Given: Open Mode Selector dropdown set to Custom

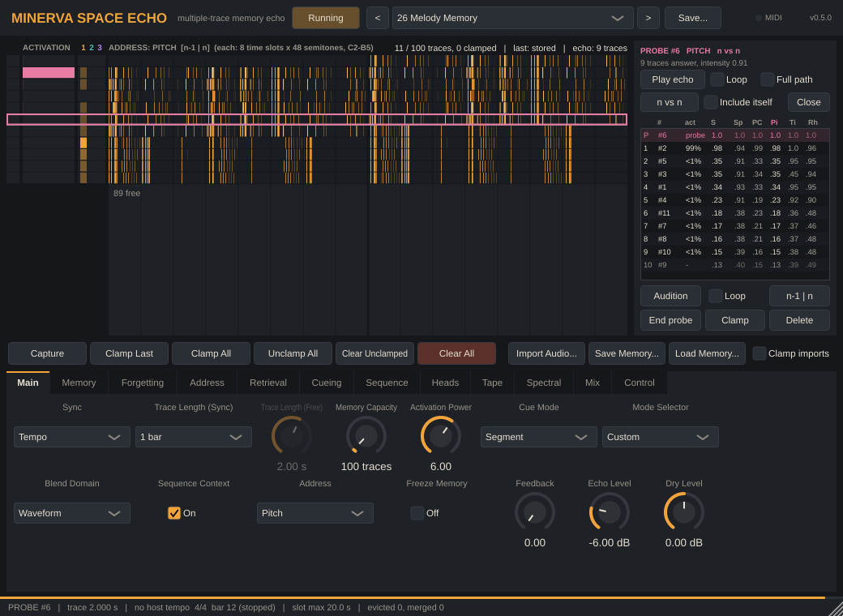Looking at the screenshot, I should (x=660, y=437).
